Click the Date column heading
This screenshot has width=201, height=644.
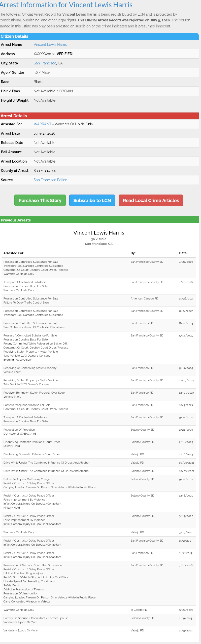[x=183, y=253]
